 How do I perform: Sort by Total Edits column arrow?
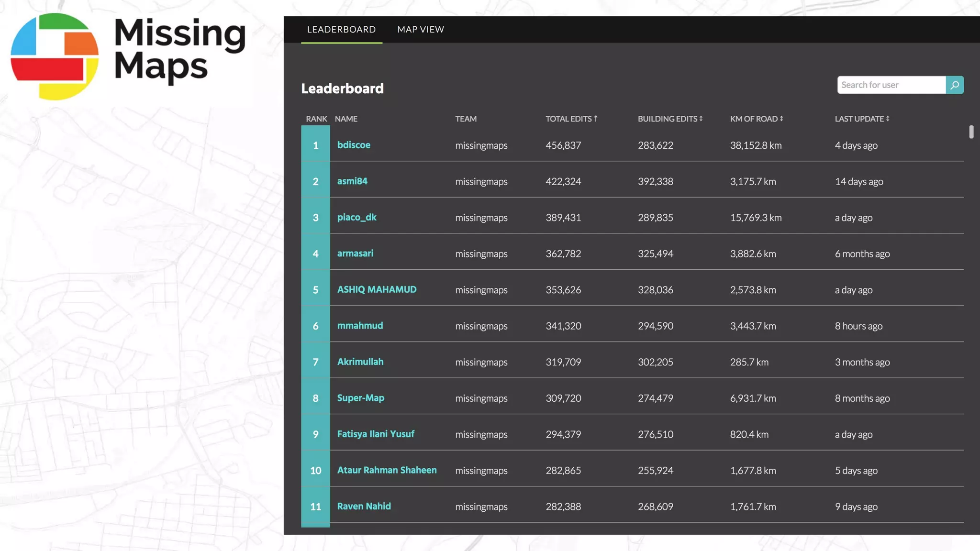point(595,119)
